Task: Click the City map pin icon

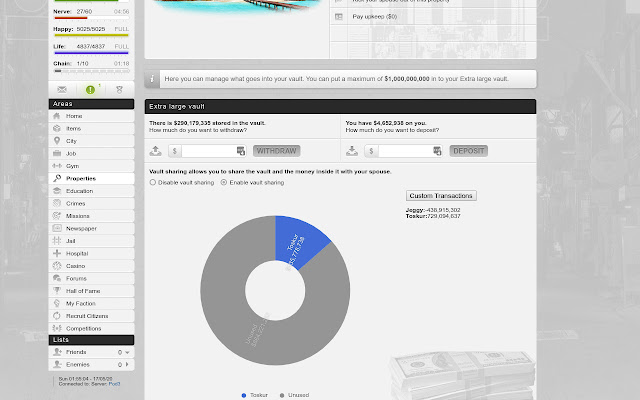Action: click(57, 141)
